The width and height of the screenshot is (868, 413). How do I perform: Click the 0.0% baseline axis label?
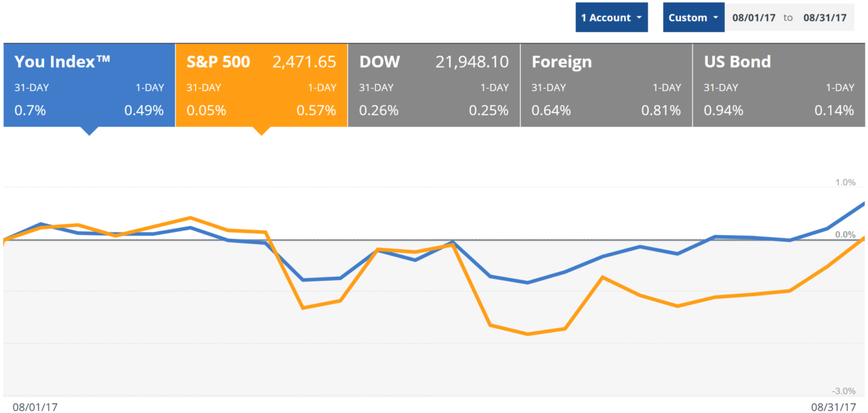coord(846,235)
